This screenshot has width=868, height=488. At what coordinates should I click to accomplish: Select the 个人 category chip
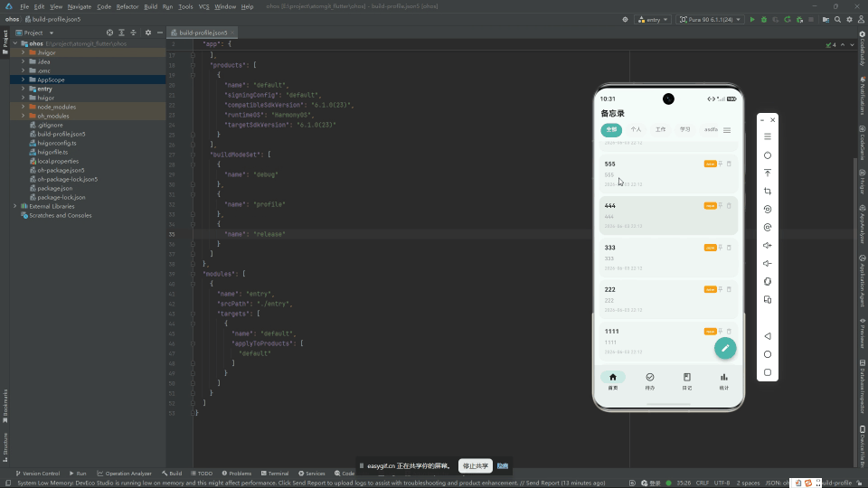pyautogui.click(x=636, y=129)
